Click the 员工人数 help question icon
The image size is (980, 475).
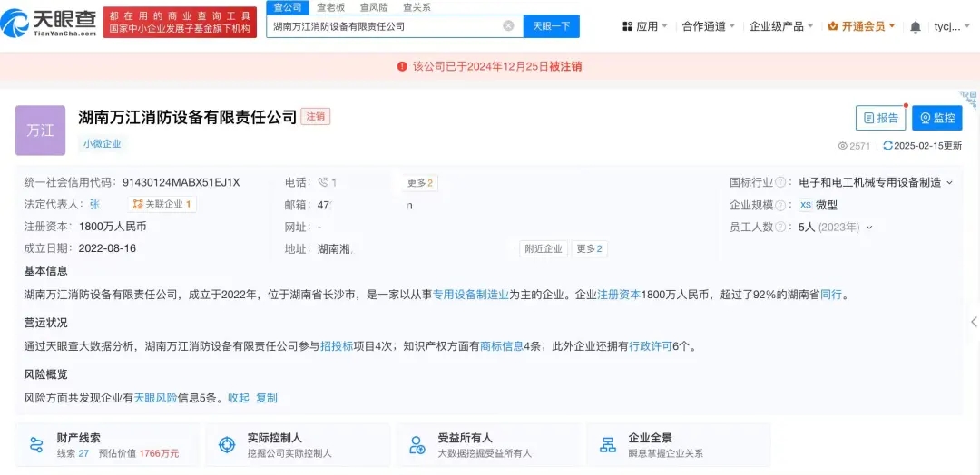click(780, 228)
